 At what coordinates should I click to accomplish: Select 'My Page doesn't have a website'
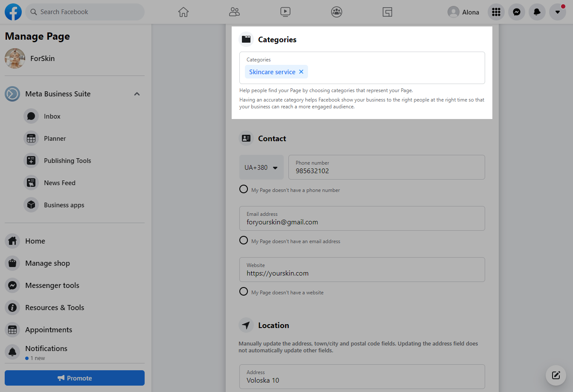click(244, 291)
